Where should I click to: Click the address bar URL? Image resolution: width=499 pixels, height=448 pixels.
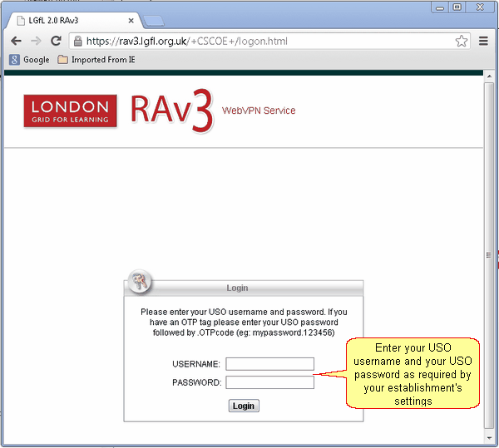pyautogui.click(x=187, y=41)
